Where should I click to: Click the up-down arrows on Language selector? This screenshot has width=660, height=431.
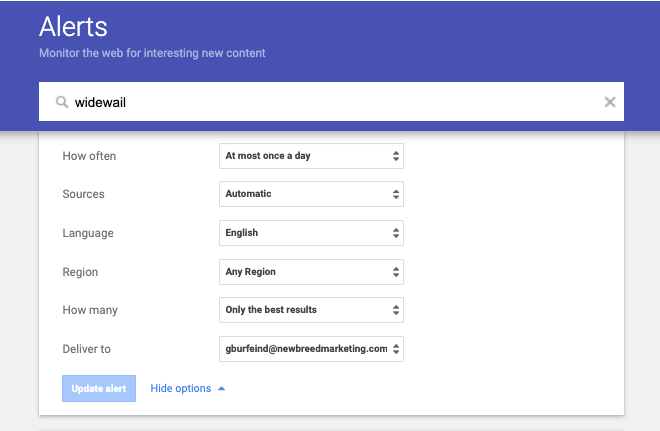tap(396, 233)
